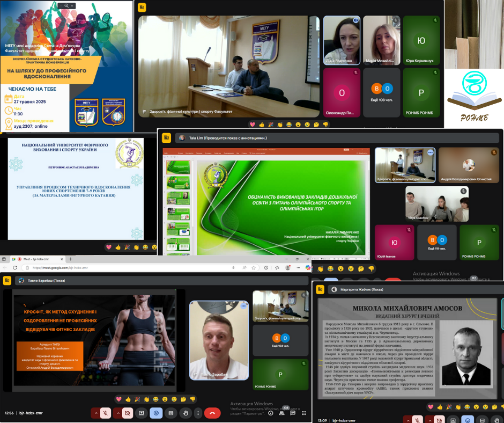Expand audio settings arrow in Павло Барабаш window

click(96, 413)
